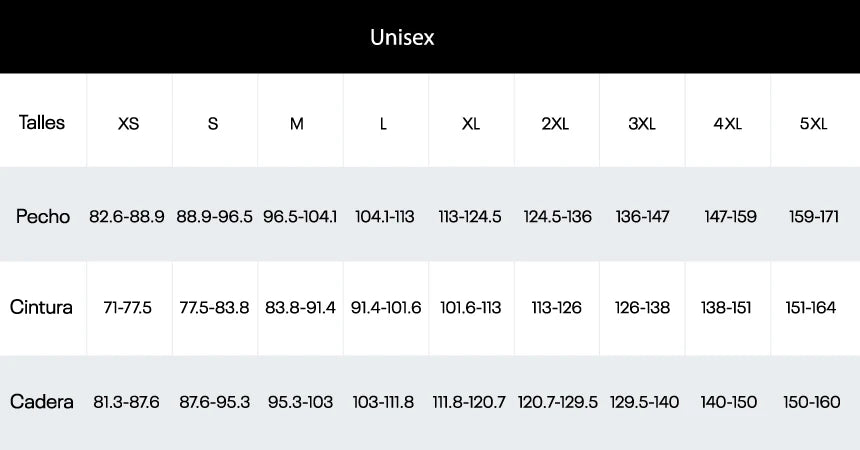Select Cadera value 103-111.8
This screenshot has height=450, width=860.
tap(383, 402)
